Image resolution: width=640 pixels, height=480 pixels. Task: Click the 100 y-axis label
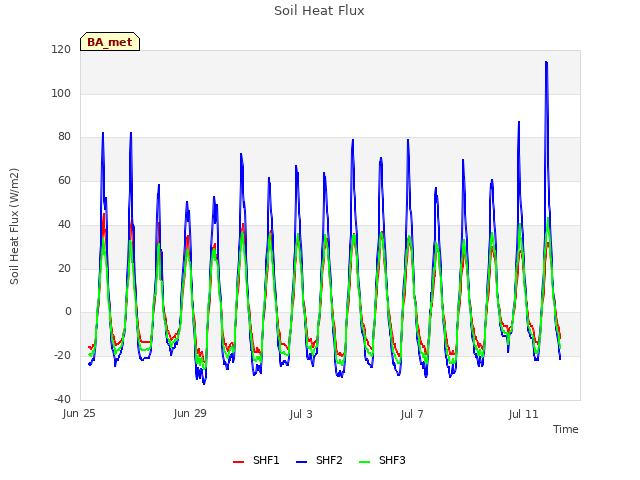61,93
